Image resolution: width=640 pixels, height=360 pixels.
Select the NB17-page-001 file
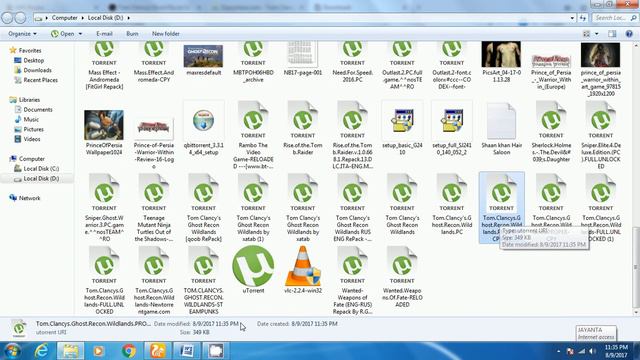[303, 59]
